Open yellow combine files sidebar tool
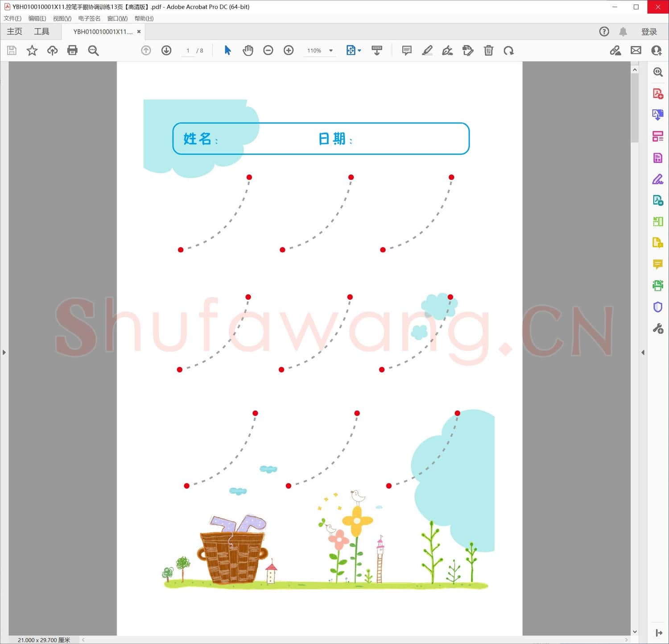Viewport: 669px width, 644px height. 658,243
